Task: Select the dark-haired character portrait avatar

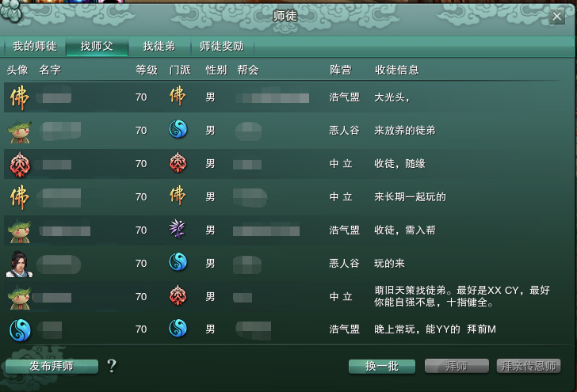Action: [19, 264]
